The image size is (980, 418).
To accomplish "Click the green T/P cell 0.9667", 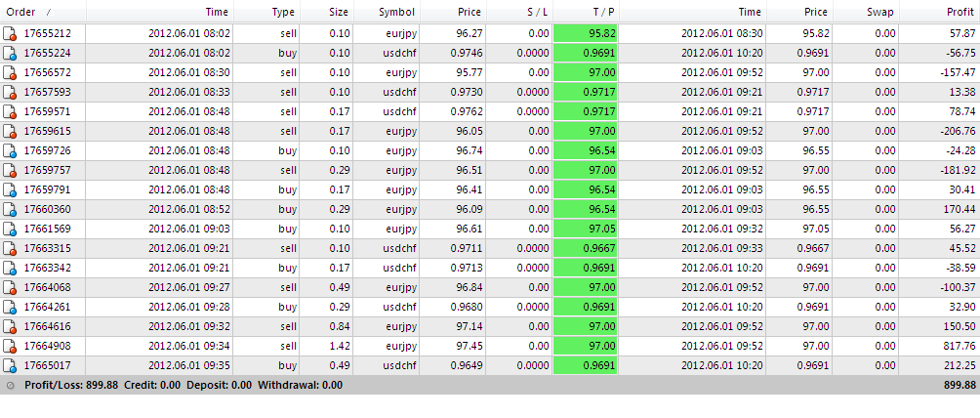I will click(x=585, y=248).
